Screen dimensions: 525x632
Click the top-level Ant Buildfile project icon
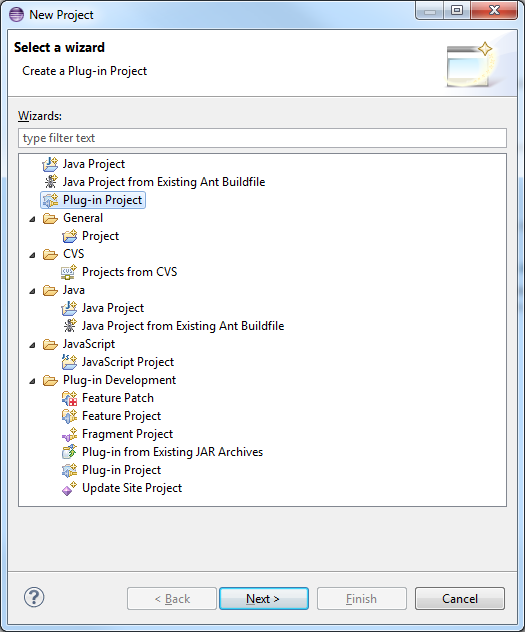50,182
